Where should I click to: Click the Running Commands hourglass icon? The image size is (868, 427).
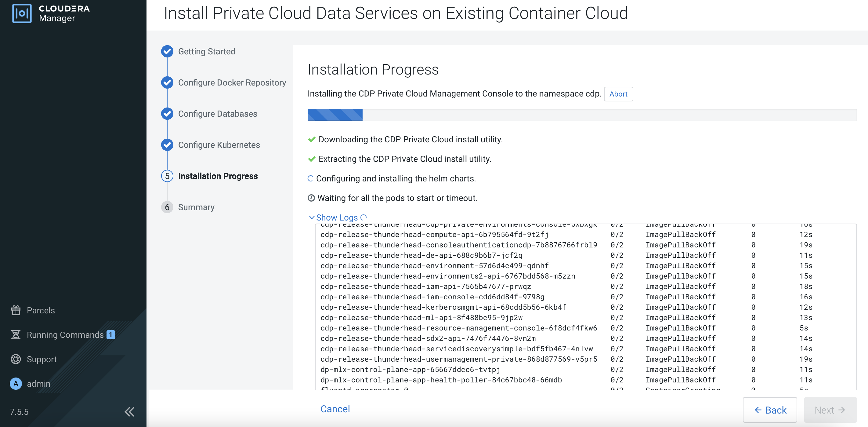tap(16, 334)
